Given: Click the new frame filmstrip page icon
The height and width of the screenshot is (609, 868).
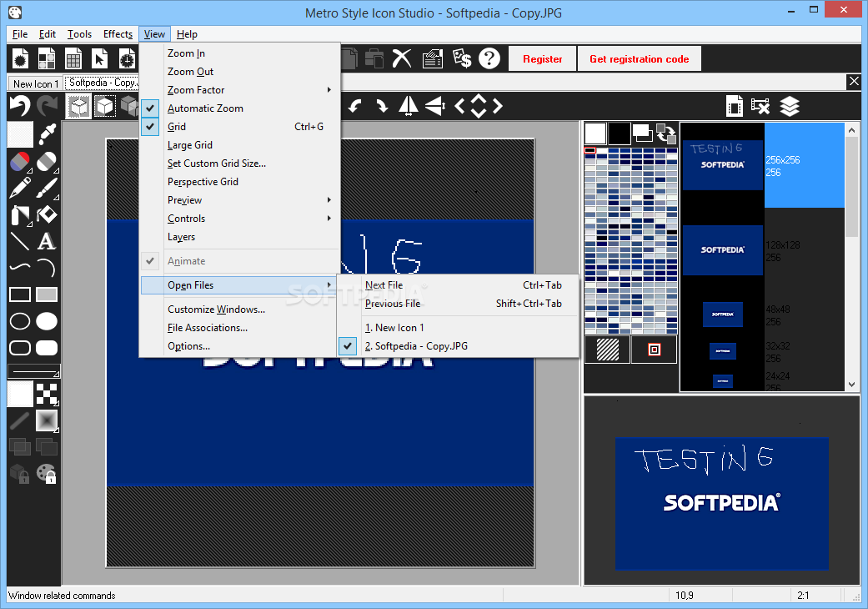Looking at the screenshot, I should pos(734,106).
